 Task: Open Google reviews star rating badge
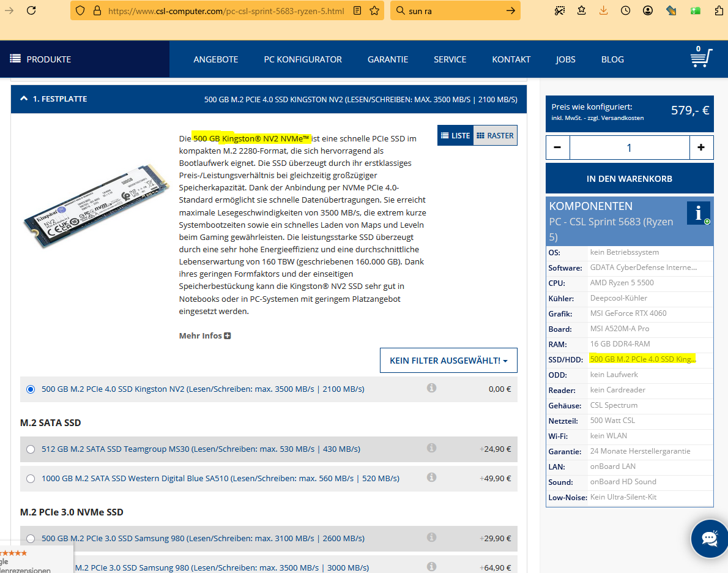36,560
